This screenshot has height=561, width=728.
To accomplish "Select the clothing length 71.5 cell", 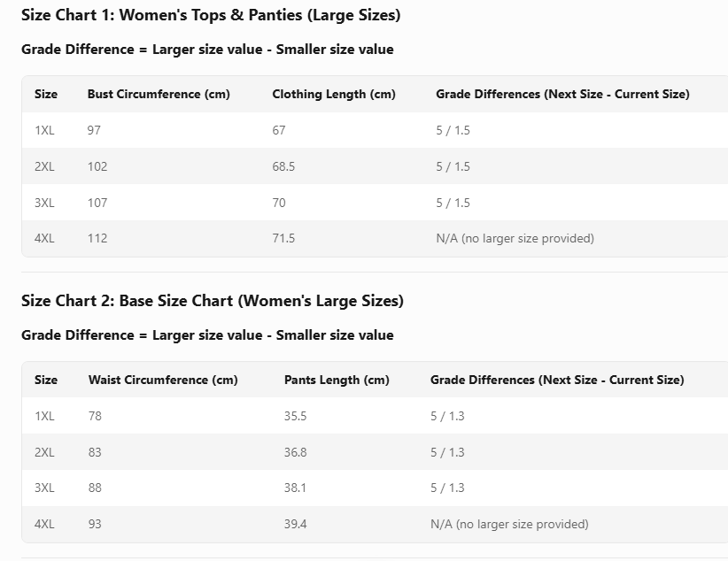I will [x=283, y=239].
